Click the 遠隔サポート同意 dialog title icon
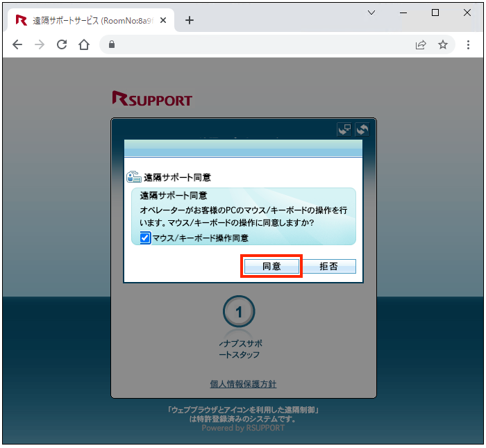Viewport: 486px width, 448px height. [x=133, y=176]
